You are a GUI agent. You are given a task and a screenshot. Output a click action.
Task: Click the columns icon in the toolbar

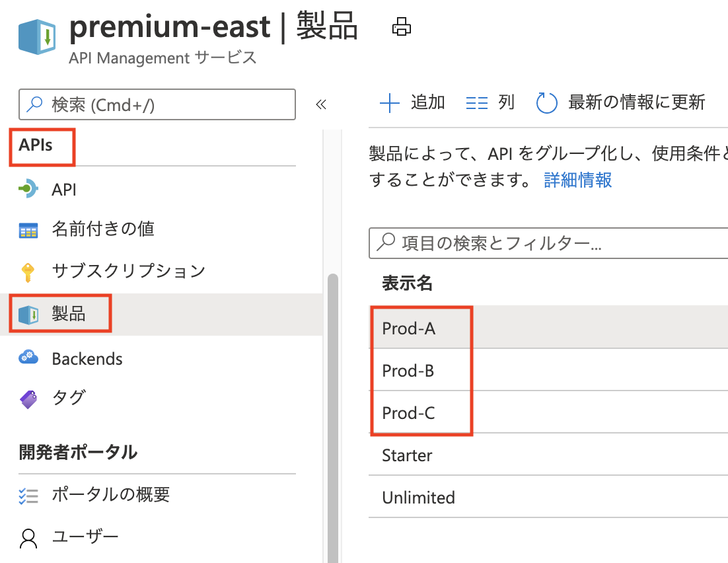click(477, 103)
